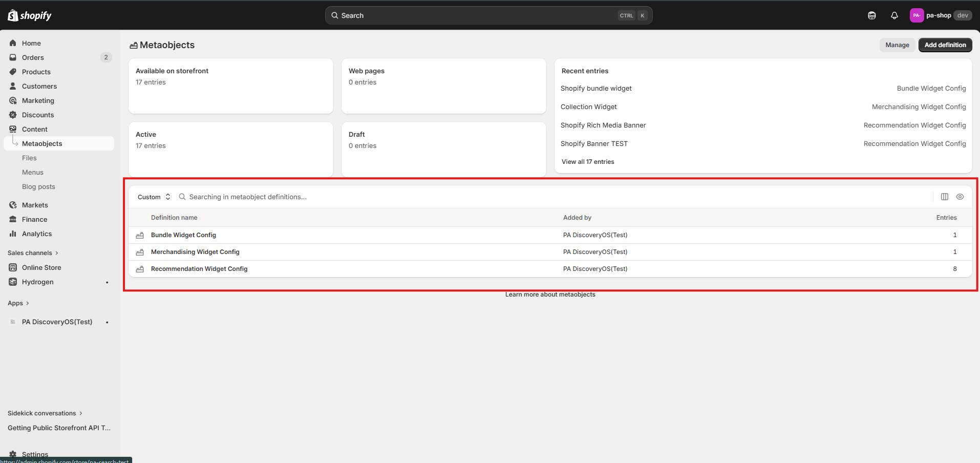Open Files under Content

(x=29, y=158)
